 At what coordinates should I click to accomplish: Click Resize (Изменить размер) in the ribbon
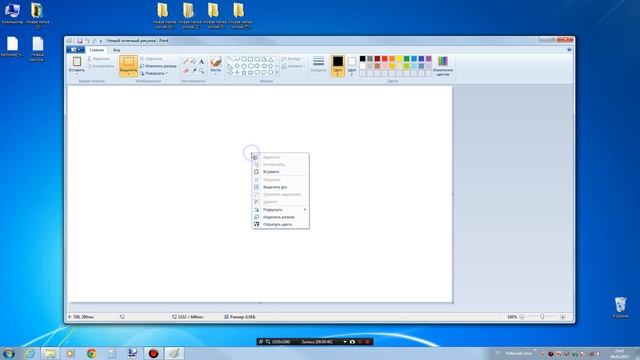[x=158, y=66]
